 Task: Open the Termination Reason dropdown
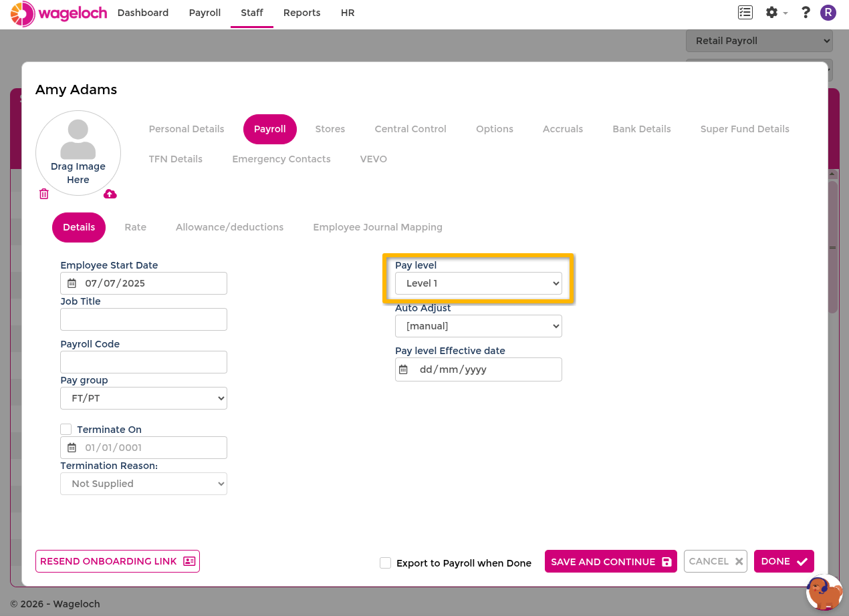(144, 484)
